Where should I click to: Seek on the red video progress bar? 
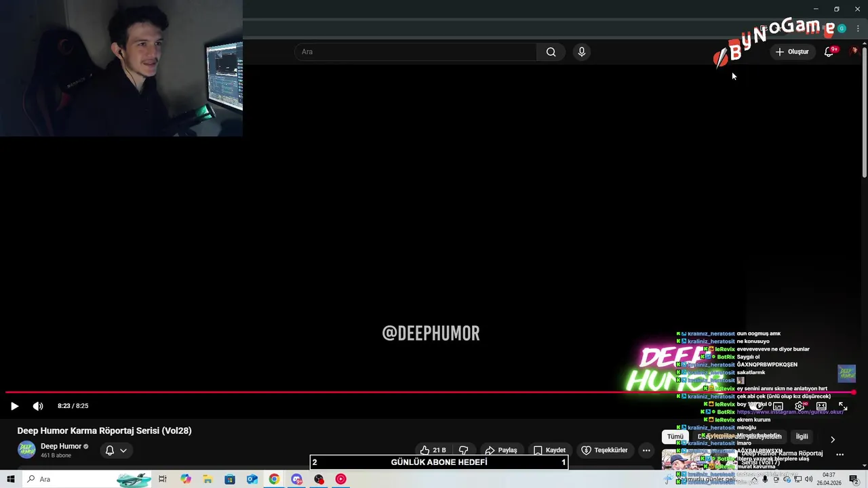click(430, 392)
